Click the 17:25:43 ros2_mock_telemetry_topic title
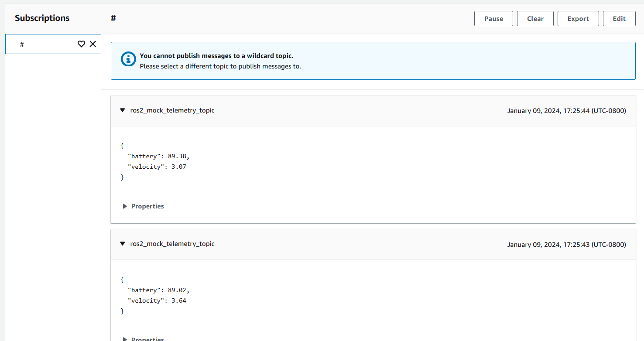Image resolution: width=644 pixels, height=341 pixels. 172,244
